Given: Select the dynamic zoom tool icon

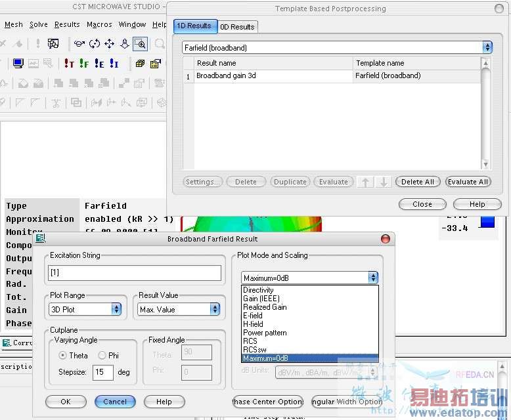Looking at the screenshot, I should click(125, 43).
